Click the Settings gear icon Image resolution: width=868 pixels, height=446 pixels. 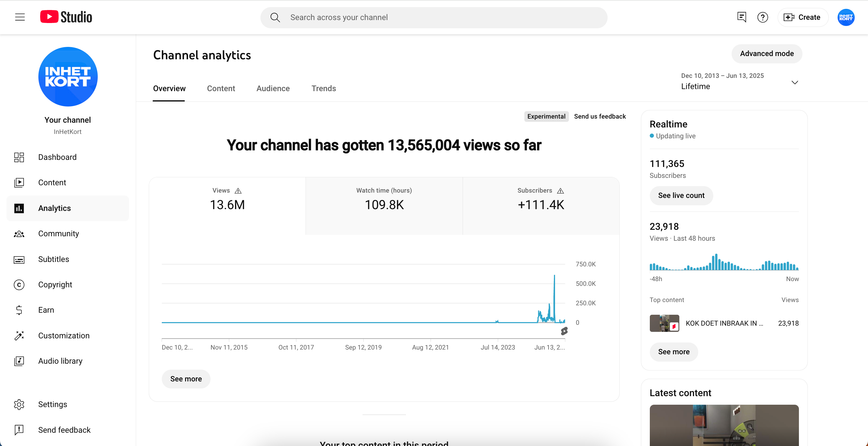tap(19, 404)
